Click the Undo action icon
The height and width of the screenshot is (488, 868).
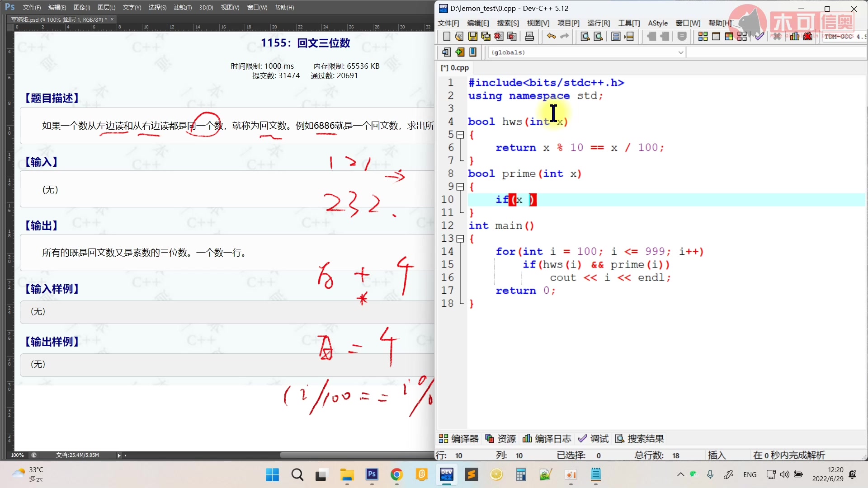point(551,37)
